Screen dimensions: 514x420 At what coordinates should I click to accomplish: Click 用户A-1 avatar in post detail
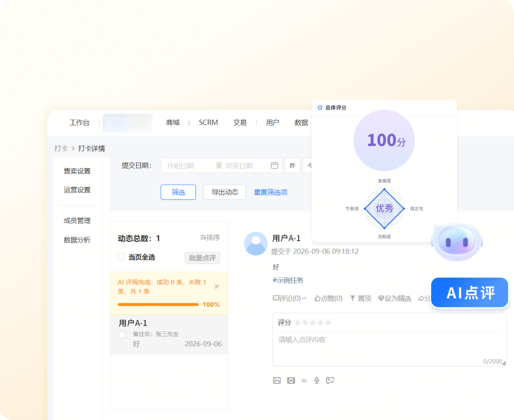pyautogui.click(x=256, y=244)
